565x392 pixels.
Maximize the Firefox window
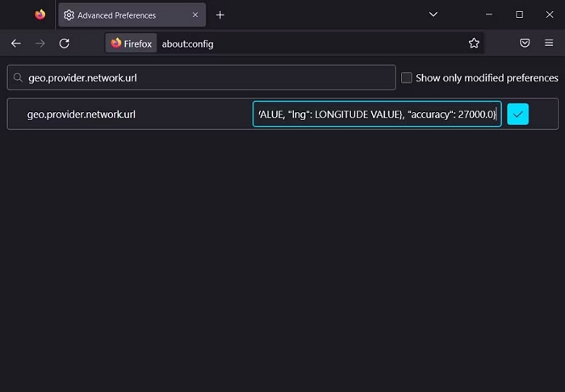pyautogui.click(x=519, y=15)
